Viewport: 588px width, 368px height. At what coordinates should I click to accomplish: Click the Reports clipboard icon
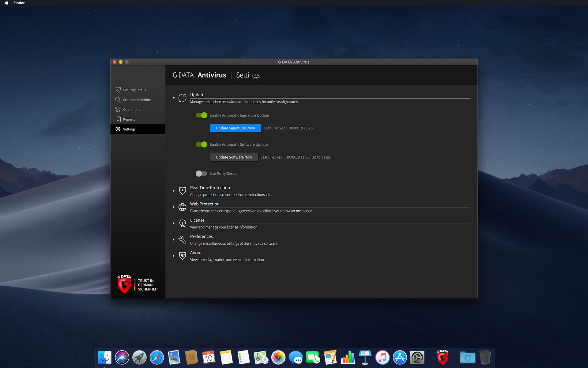click(x=118, y=119)
